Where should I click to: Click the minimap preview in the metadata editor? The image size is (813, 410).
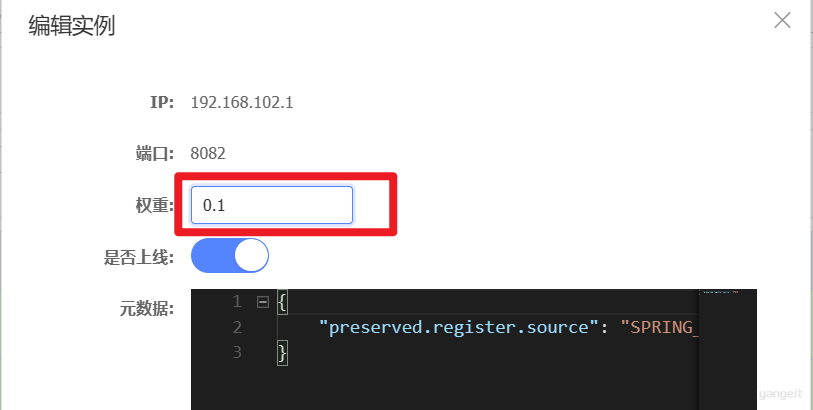[x=727, y=350]
